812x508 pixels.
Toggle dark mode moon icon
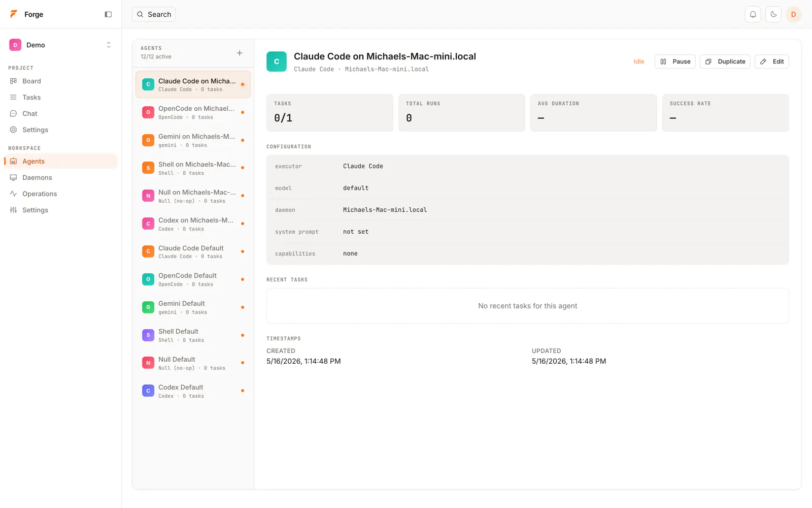click(x=773, y=14)
